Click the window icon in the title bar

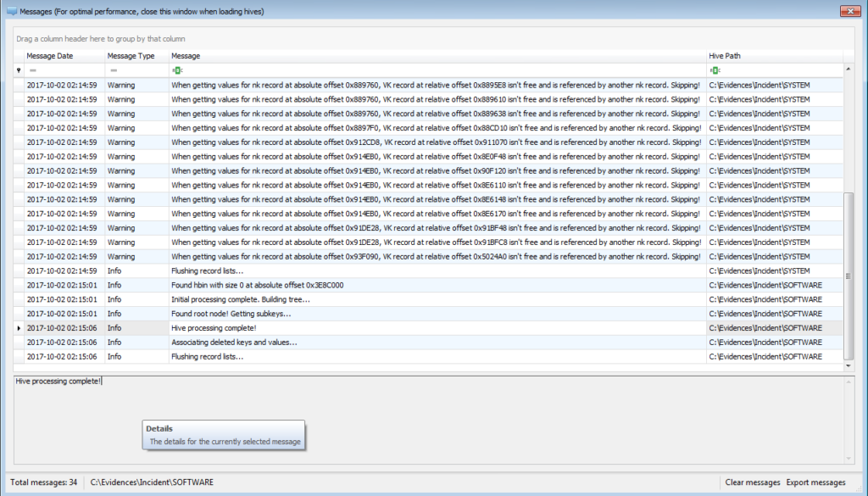pos(11,11)
